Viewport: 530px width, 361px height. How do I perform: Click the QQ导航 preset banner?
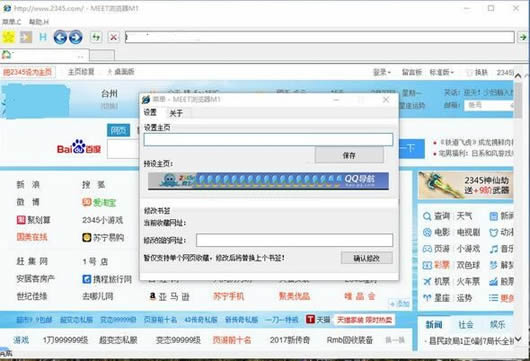(359, 180)
